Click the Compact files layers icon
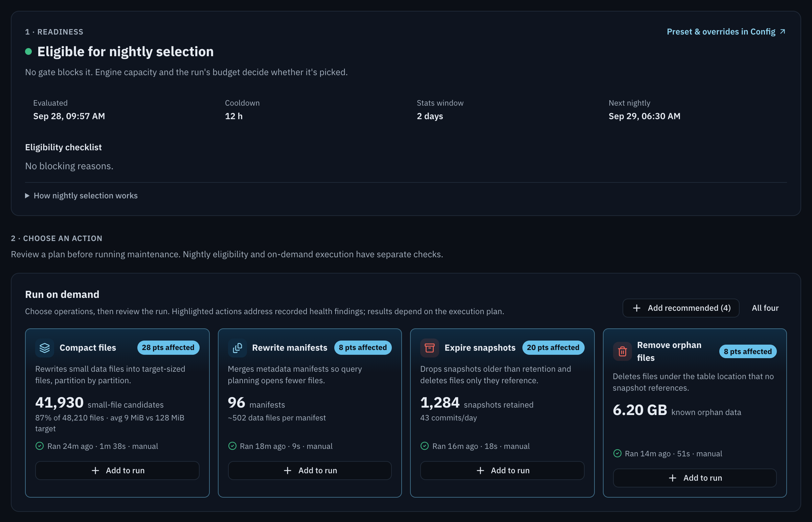812x522 pixels. 45,348
